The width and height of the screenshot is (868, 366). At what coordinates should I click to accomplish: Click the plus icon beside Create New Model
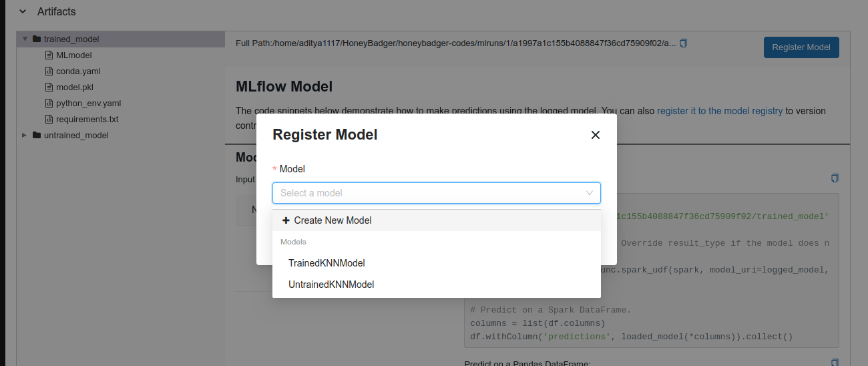click(x=286, y=220)
